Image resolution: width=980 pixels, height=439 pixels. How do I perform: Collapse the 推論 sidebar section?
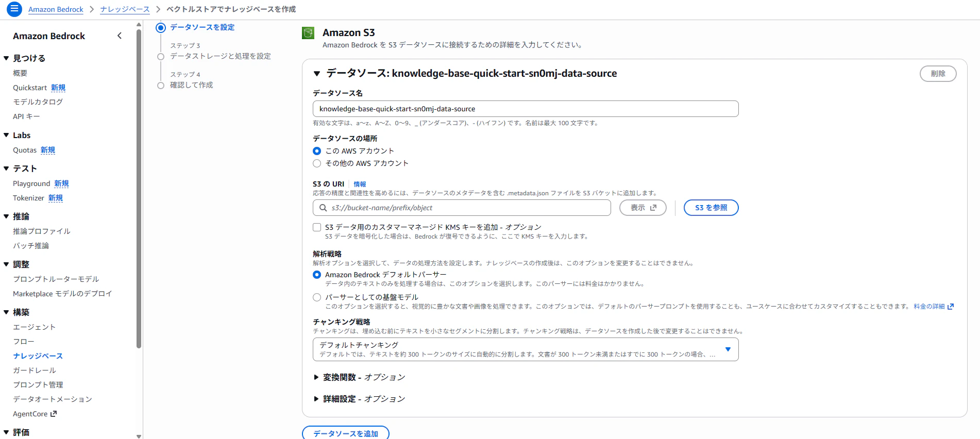[6, 216]
